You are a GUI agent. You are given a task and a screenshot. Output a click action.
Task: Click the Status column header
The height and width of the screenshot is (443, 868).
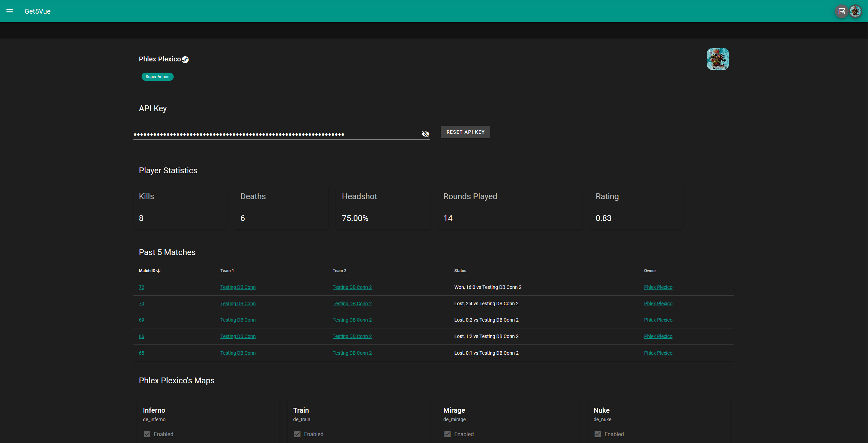tap(460, 271)
